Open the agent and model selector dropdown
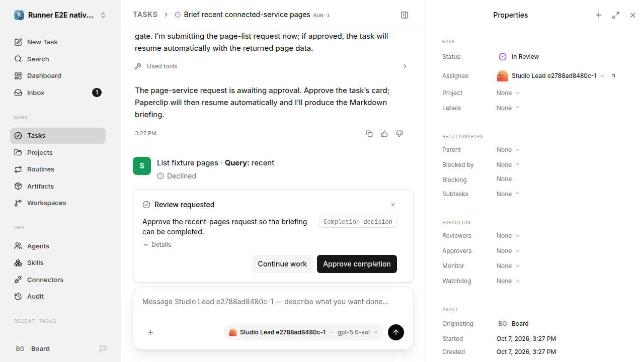This screenshot has width=644, height=362. [303, 332]
